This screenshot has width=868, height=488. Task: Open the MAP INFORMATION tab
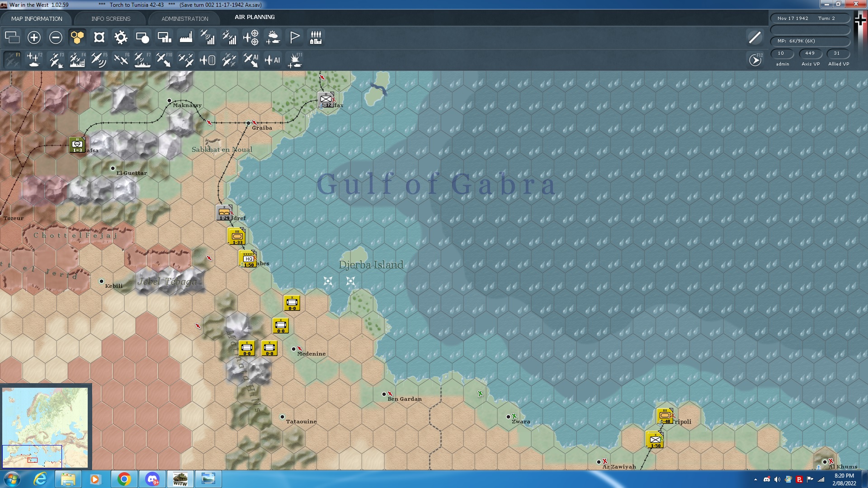[x=37, y=19]
